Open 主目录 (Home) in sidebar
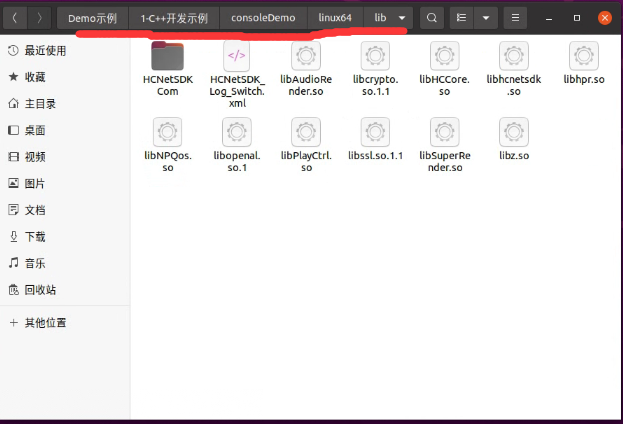Screen dimensions: 623x424 [65, 104]
